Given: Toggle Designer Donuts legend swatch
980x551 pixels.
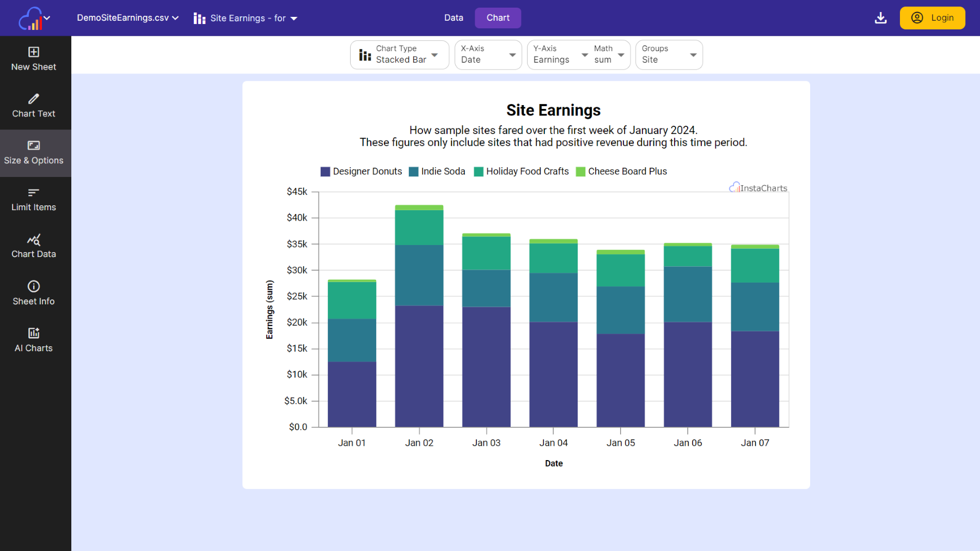Looking at the screenshot, I should [326, 172].
